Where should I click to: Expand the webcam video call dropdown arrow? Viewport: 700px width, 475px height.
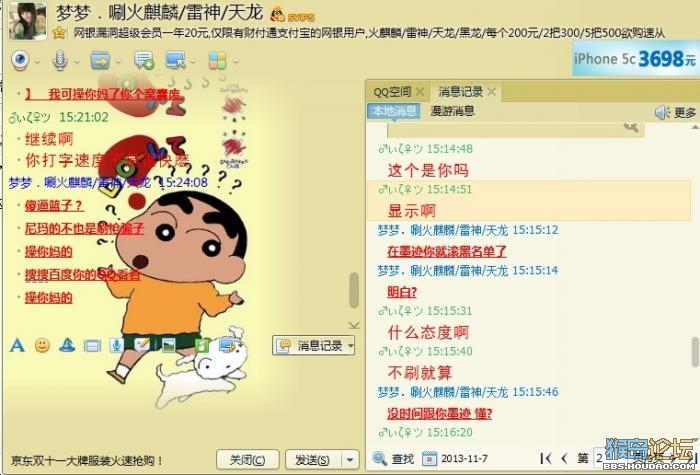point(37,61)
